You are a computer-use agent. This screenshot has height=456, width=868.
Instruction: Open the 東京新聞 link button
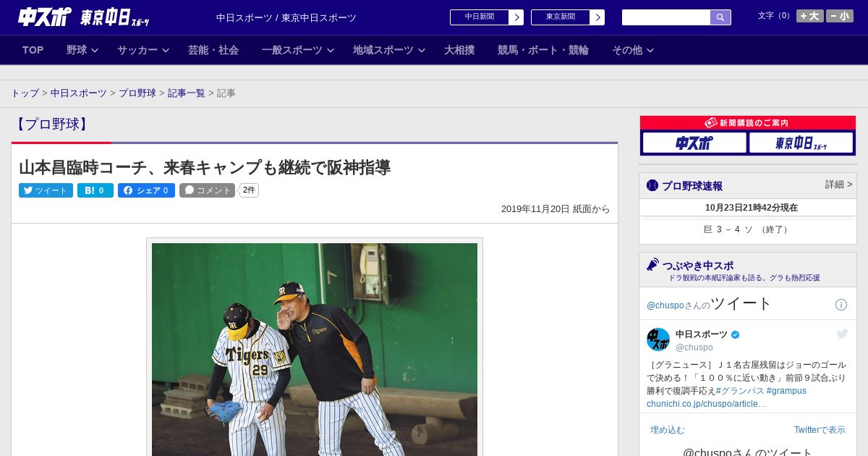click(x=561, y=17)
